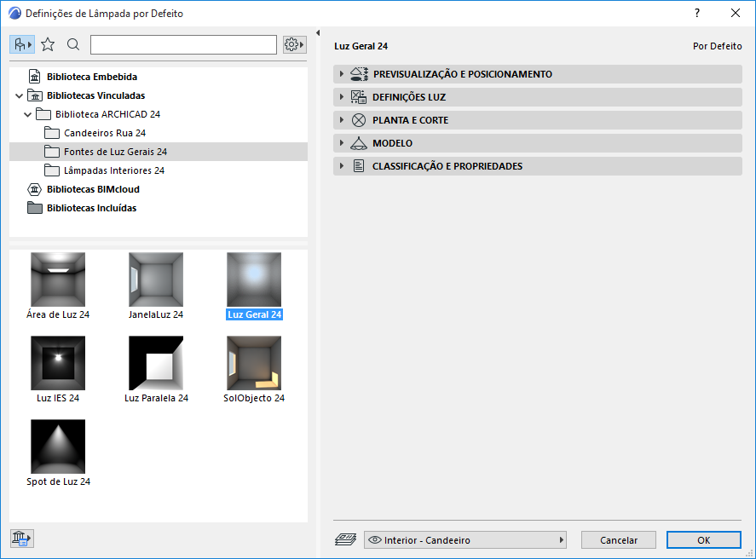
Task: Click the SolObjecto 24 label
Action: pos(254,398)
